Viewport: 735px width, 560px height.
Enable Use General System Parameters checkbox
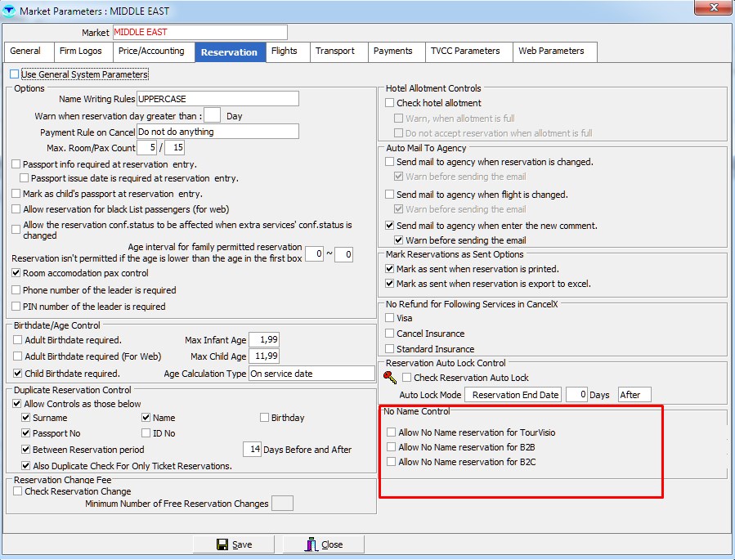(x=15, y=74)
